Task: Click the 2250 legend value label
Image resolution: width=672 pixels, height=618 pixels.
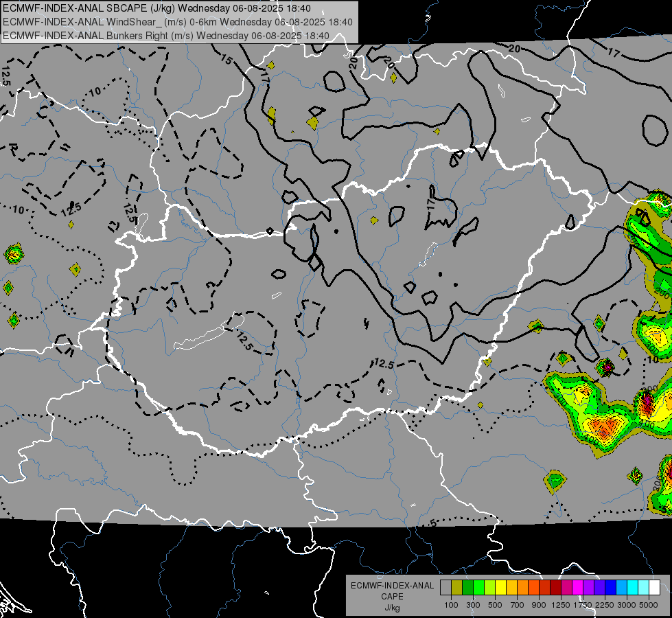Action: pyautogui.click(x=605, y=605)
